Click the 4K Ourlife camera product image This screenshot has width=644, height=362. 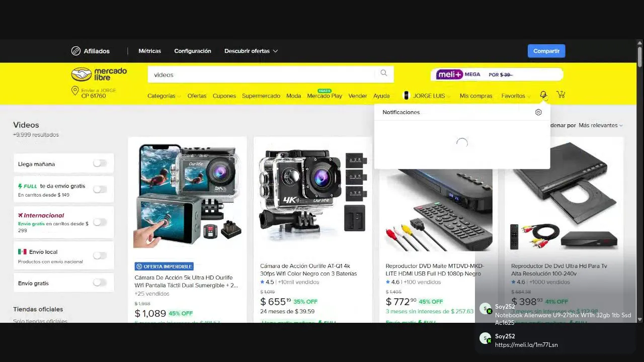pos(312,196)
